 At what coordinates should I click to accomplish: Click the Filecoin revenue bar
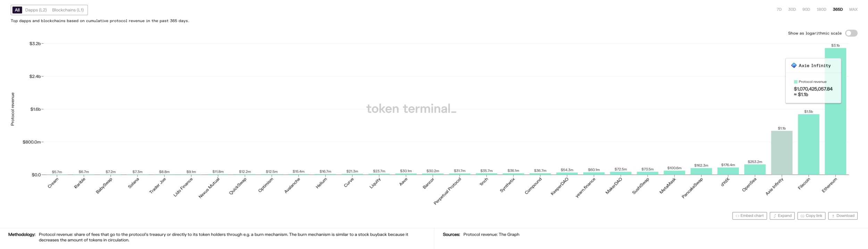(x=809, y=145)
